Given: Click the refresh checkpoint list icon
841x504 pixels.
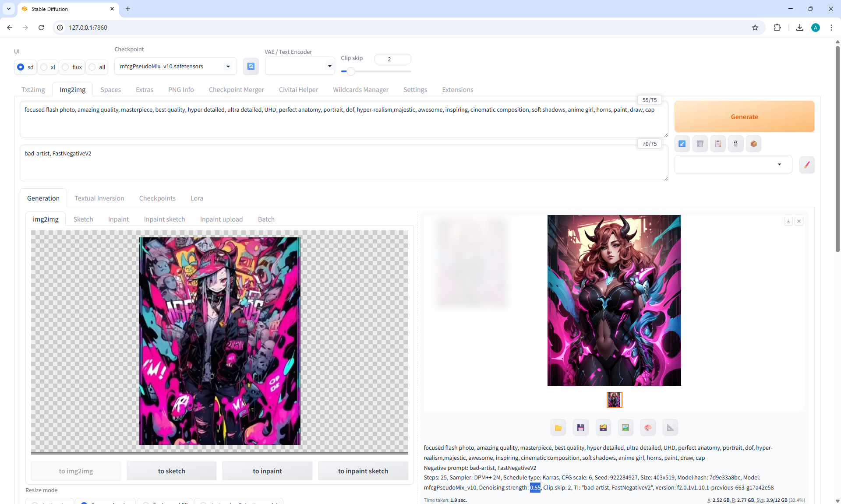Looking at the screenshot, I should coord(251,66).
